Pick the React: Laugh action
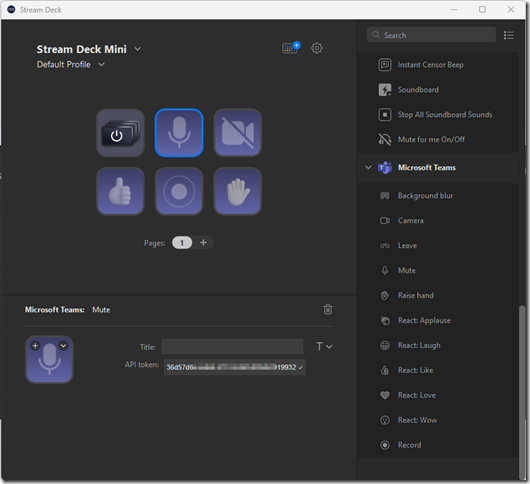The image size is (530, 484). click(437, 345)
